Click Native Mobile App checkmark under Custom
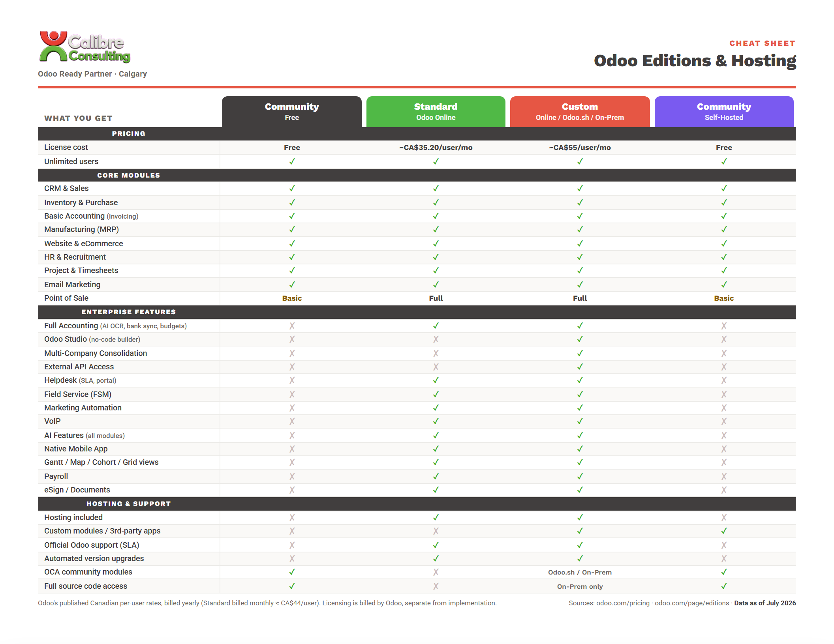This screenshot has width=834, height=644. [580, 449]
